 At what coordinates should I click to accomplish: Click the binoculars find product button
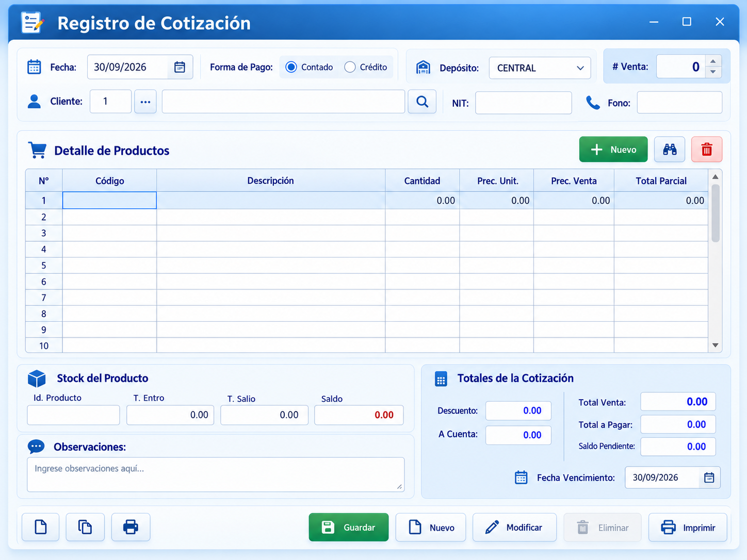point(670,150)
